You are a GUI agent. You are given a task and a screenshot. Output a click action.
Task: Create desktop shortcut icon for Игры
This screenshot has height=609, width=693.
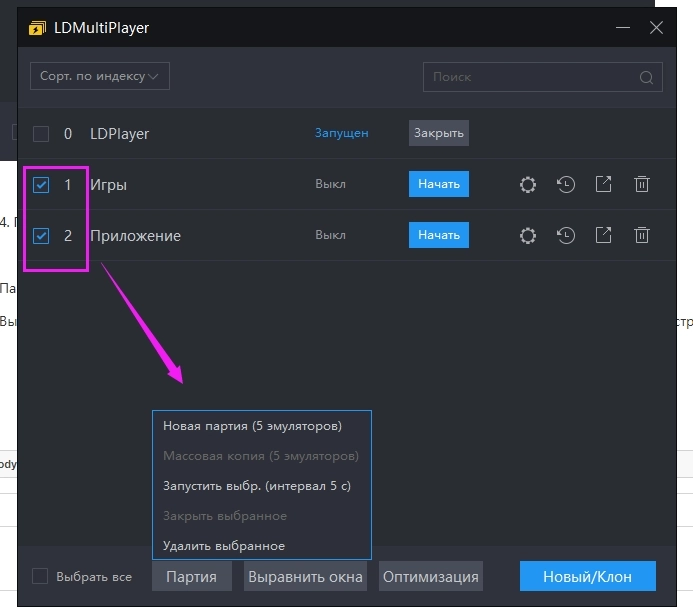point(604,184)
